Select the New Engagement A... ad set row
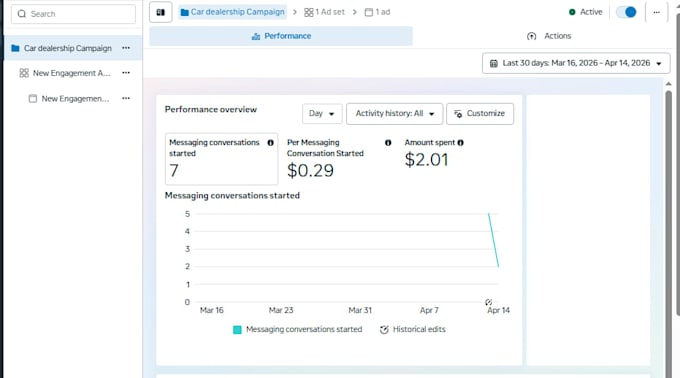 pyautogui.click(x=73, y=73)
